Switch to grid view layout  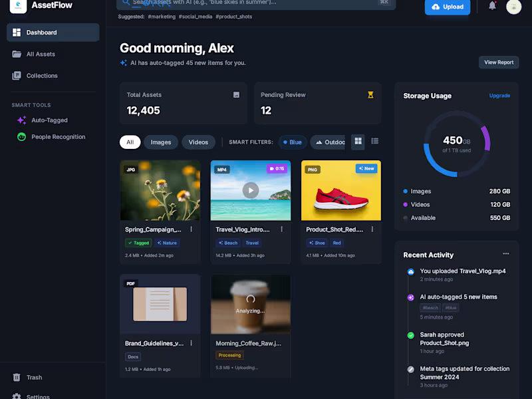click(x=358, y=141)
